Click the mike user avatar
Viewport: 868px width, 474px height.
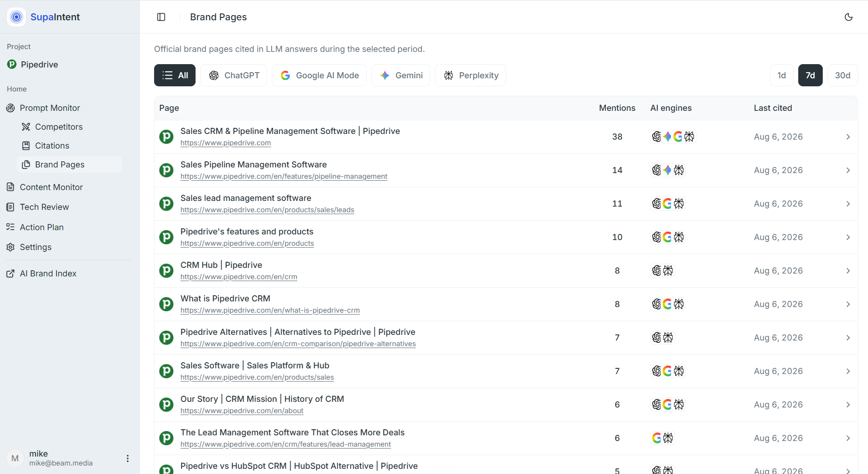[15, 458]
